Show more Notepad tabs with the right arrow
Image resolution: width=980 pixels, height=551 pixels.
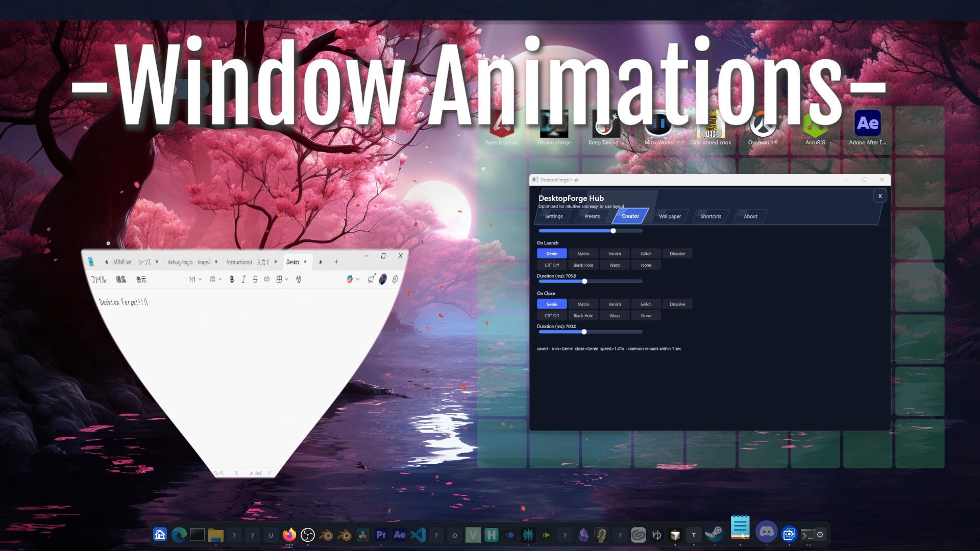(x=321, y=262)
